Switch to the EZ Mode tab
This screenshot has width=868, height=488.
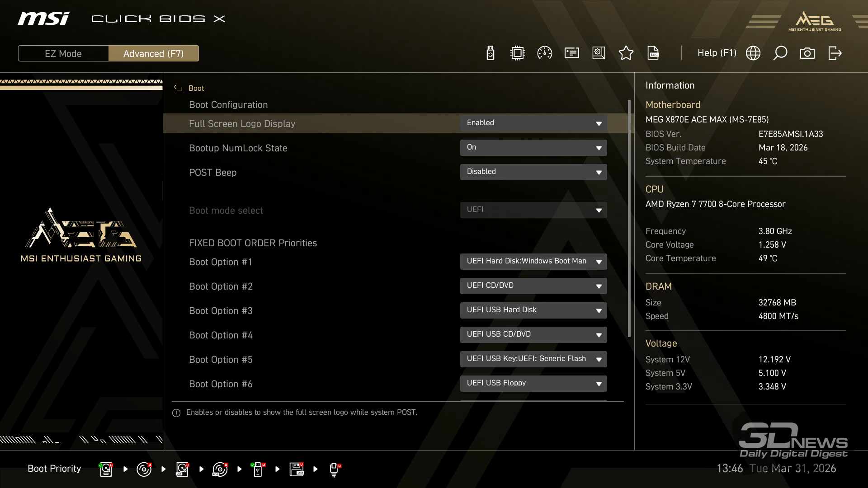(63, 53)
